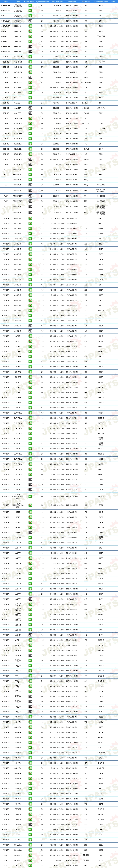Click petrol icon in Kia Opirus 3.5 row
Image resolution: width=118 pixels, height=868 pixels.
(x=30, y=865)
